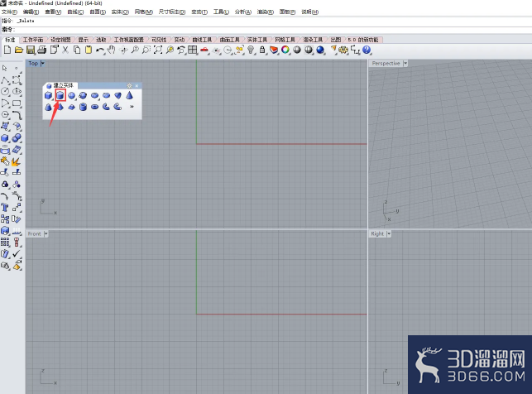Image resolution: width=532 pixels, height=394 pixels.
Task: Open the Top viewport dropdown arrow
Action: [43, 63]
